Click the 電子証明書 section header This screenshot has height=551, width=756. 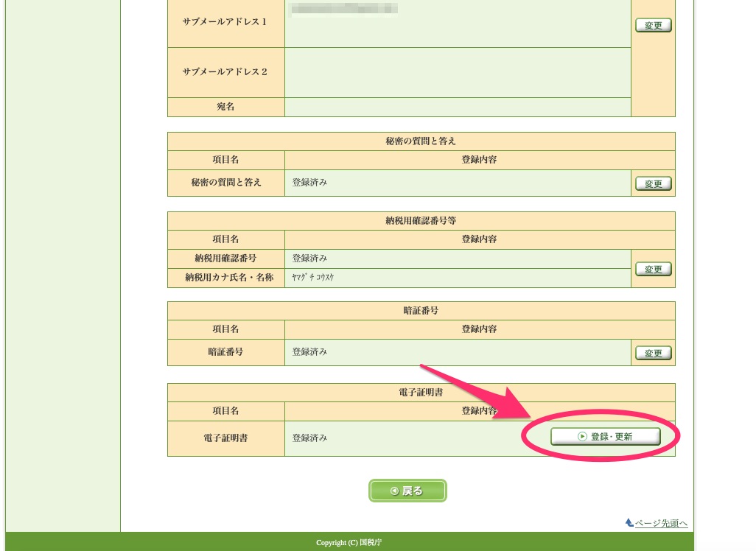click(x=421, y=393)
